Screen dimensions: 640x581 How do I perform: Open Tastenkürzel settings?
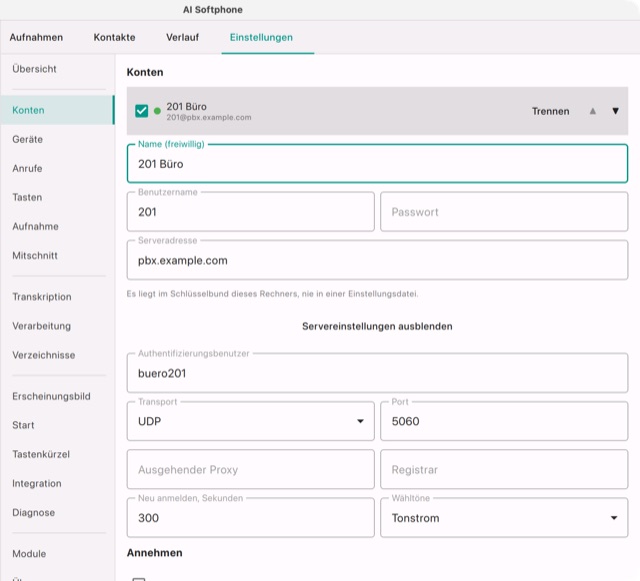coord(57,454)
